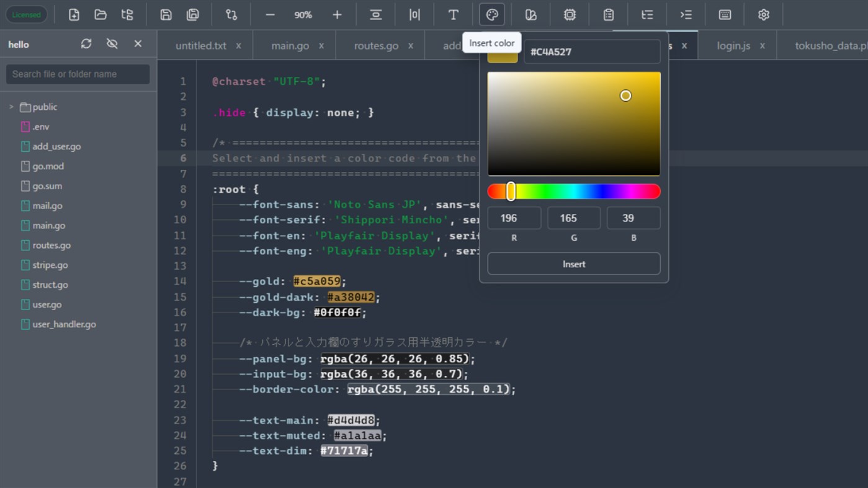Click the folder tree icon in toolbar

(x=127, y=15)
